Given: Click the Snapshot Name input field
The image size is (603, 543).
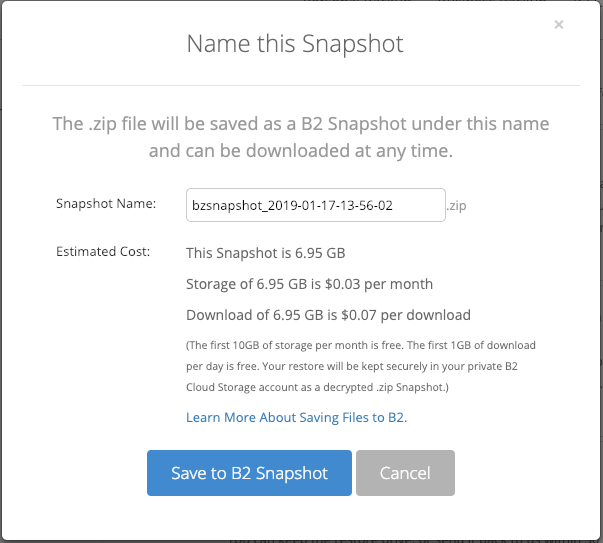Looking at the screenshot, I should pyautogui.click(x=316, y=205).
